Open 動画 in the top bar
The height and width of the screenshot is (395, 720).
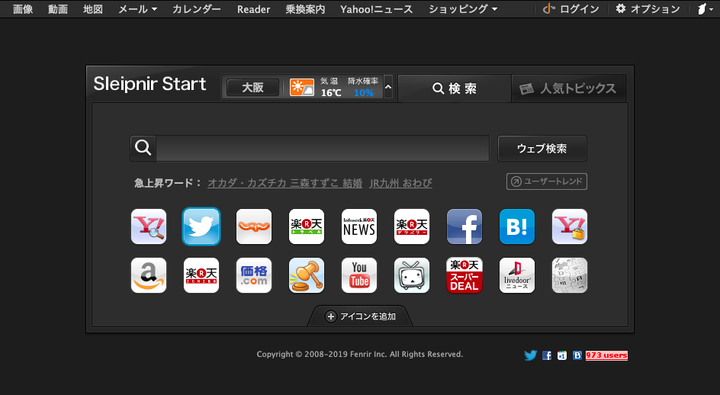(58, 9)
